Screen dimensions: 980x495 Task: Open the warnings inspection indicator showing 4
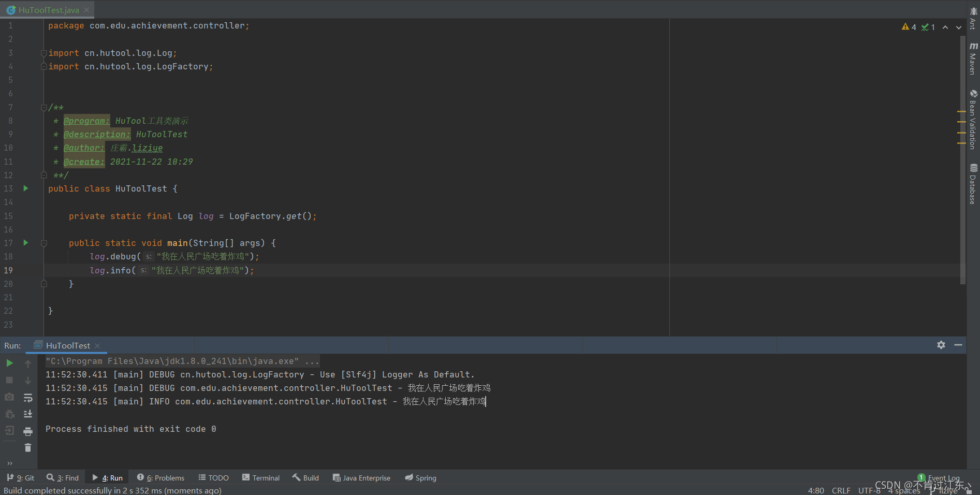coord(909,27)
